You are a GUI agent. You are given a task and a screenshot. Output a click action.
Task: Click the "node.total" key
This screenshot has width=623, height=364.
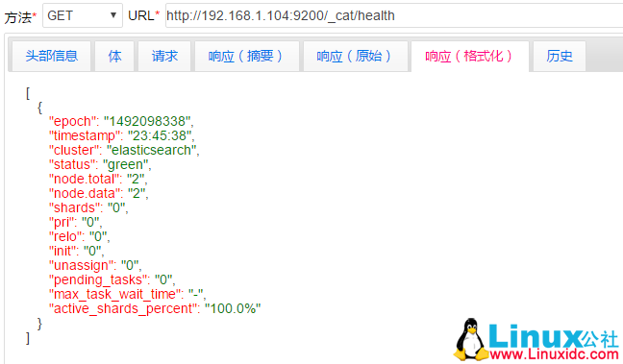86,179
